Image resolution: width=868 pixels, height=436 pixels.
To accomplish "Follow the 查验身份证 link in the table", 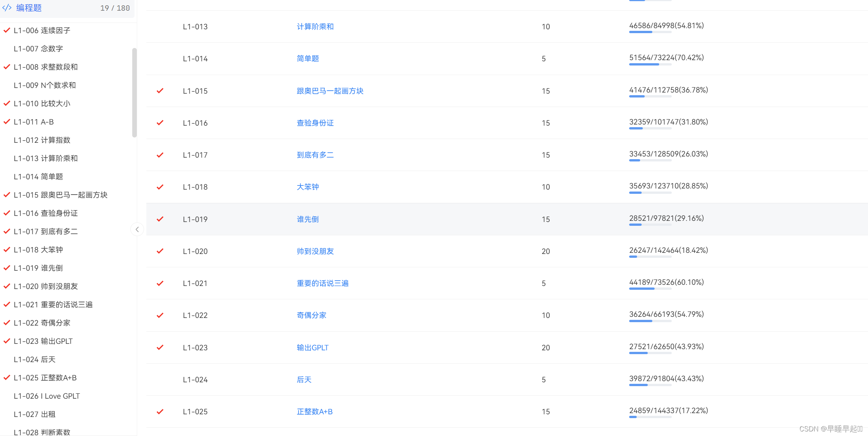I will [x=315, y=123].
